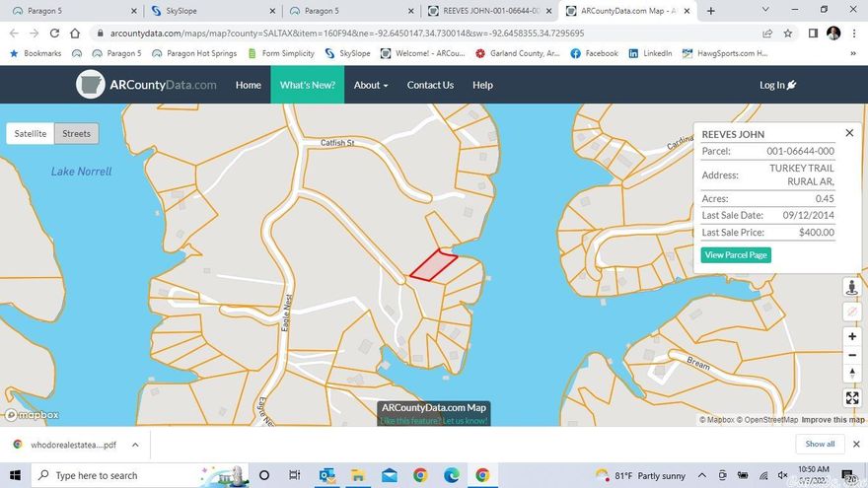
Task: Expand the tab search chevron
Action: (x=765, y=10)
